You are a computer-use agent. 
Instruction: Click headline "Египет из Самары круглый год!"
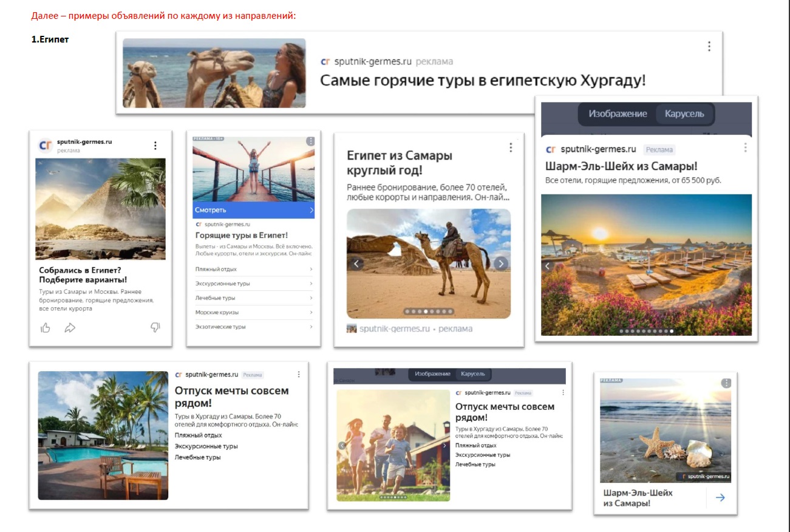point(400,163)
